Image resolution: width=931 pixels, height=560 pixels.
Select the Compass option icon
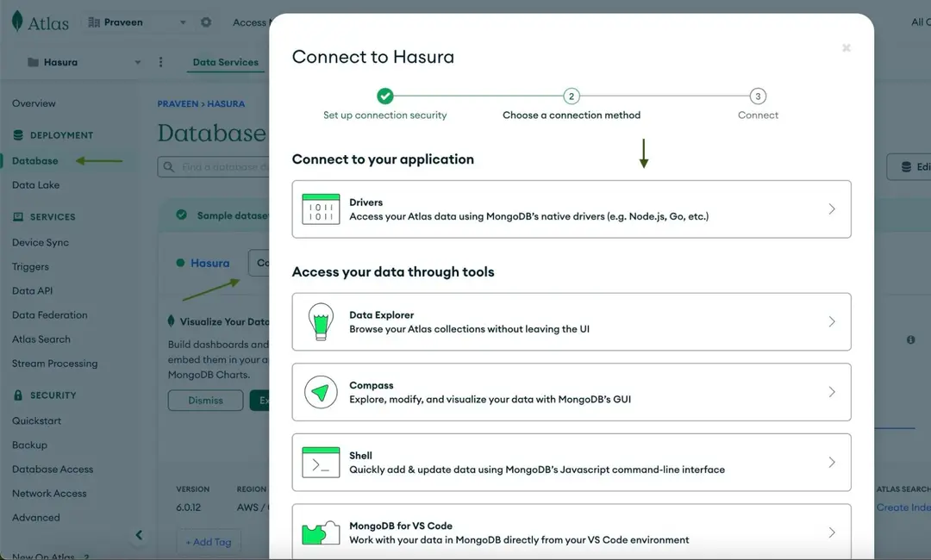coord(320,392)
